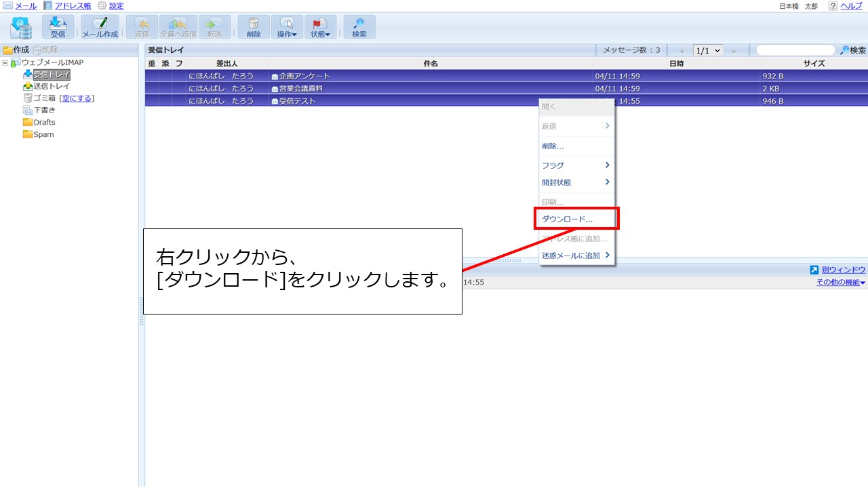
Task: Click the 返信 (reply) toolbar icon
Action: click(142, 27)
